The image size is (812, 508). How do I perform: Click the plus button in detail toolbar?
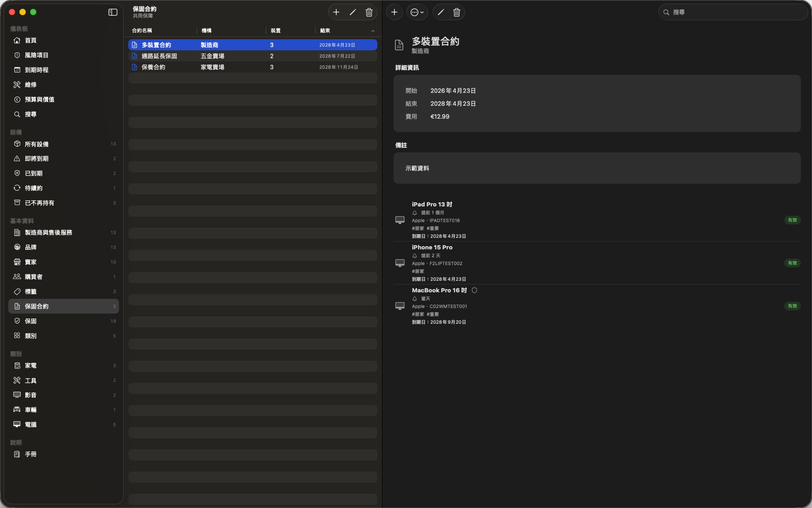(394, 12)
